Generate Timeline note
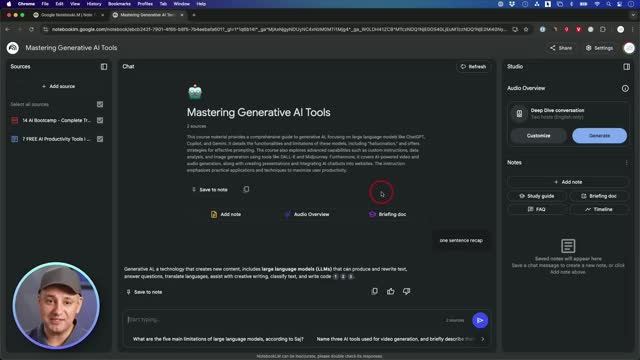Viewport: 640px width, 360px height. coord(599,209)
